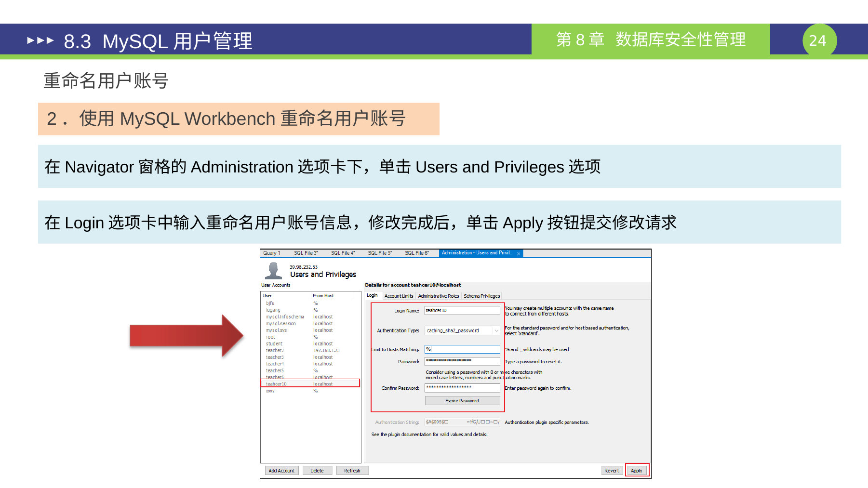Select the teacher3 user account row
Image resolution: width=868 pixels, height=488 pixels.
click(310, 357)
